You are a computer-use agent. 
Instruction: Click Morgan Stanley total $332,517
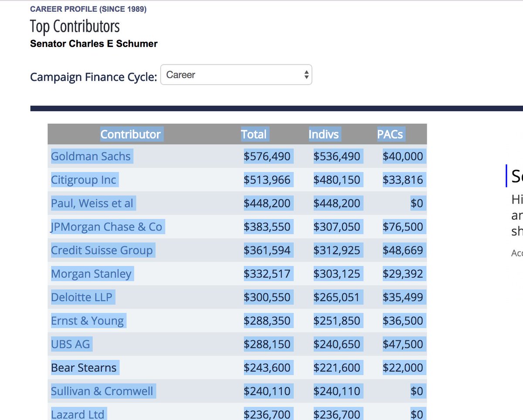tap(267, 274)
